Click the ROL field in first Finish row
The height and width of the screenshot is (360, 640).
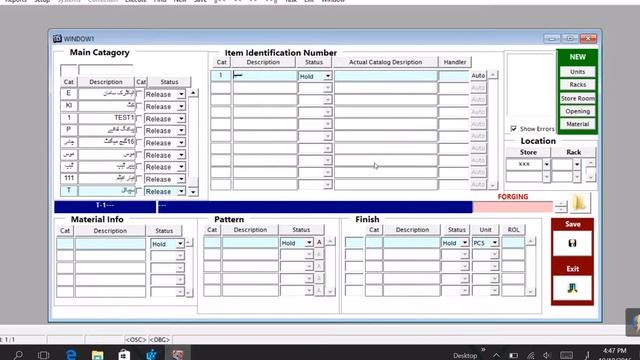[513, 242]
